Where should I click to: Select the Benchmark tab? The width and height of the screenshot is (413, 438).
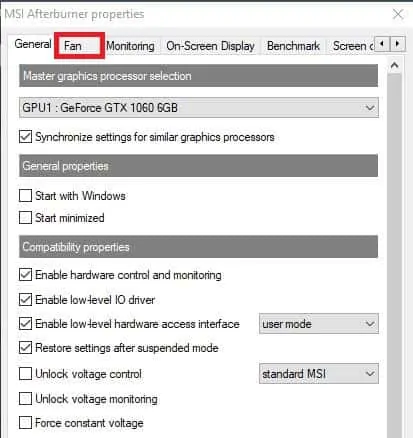[293, 46]
